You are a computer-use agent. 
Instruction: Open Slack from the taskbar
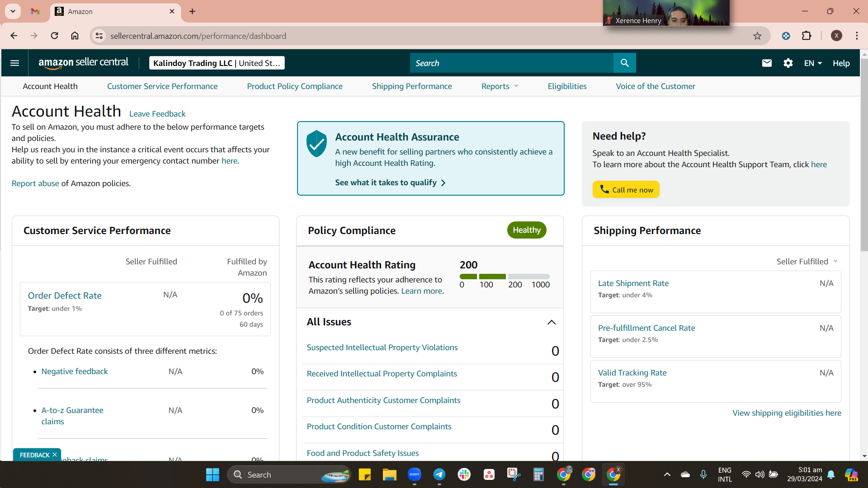pos(464,474)
